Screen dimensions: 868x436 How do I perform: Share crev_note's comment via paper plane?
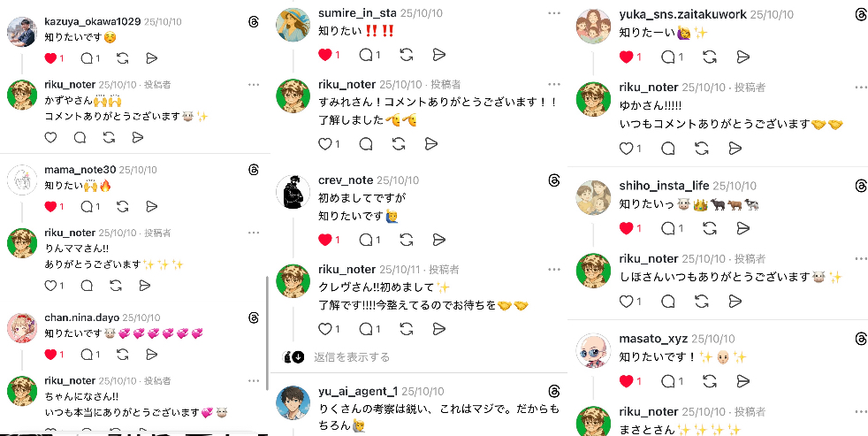coord(439,240)
